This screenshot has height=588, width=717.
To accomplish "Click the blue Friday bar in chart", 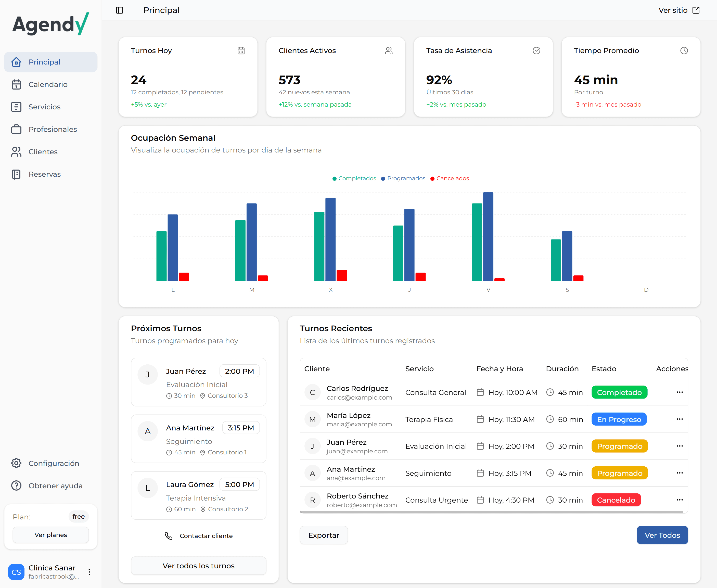I will point(488,236).
